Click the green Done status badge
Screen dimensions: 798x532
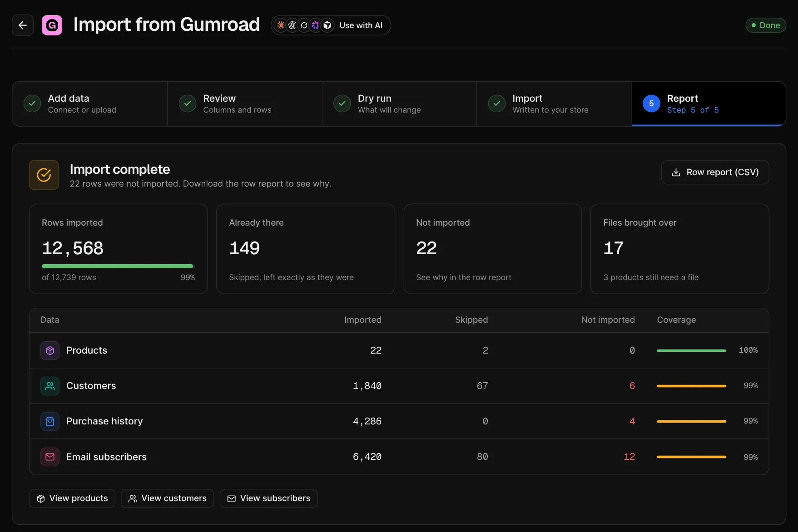(766, 25)
